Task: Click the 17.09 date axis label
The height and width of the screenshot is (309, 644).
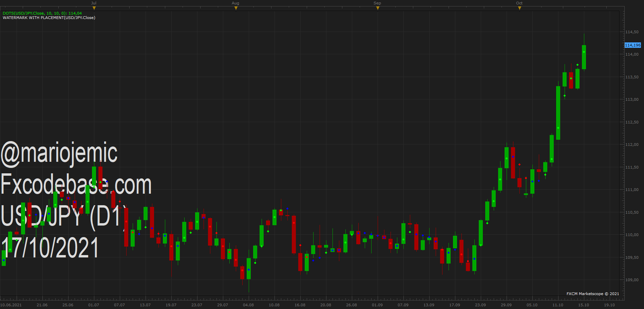Action: click(x=455, y=305)
